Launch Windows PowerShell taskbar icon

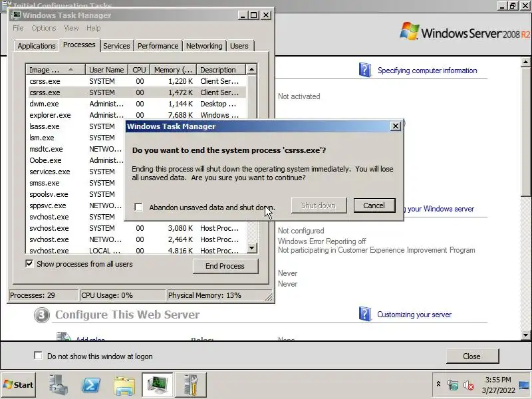click(x=91, y=385)
